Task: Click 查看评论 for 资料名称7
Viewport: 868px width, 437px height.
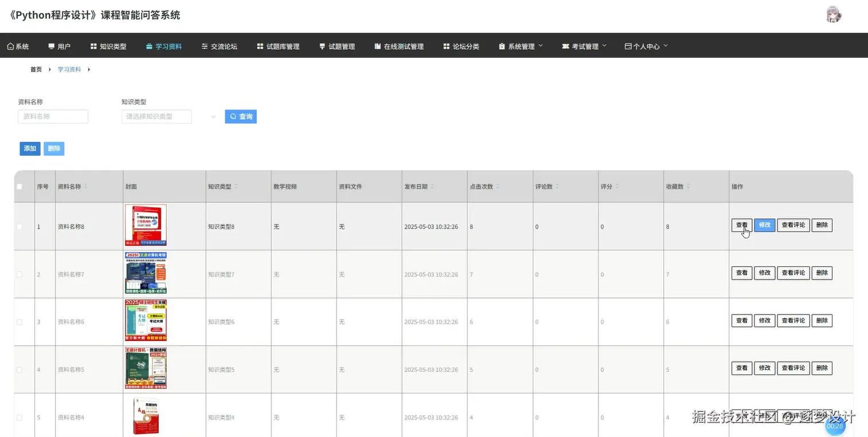Action: pyautogui.click(x=793, y=273)
